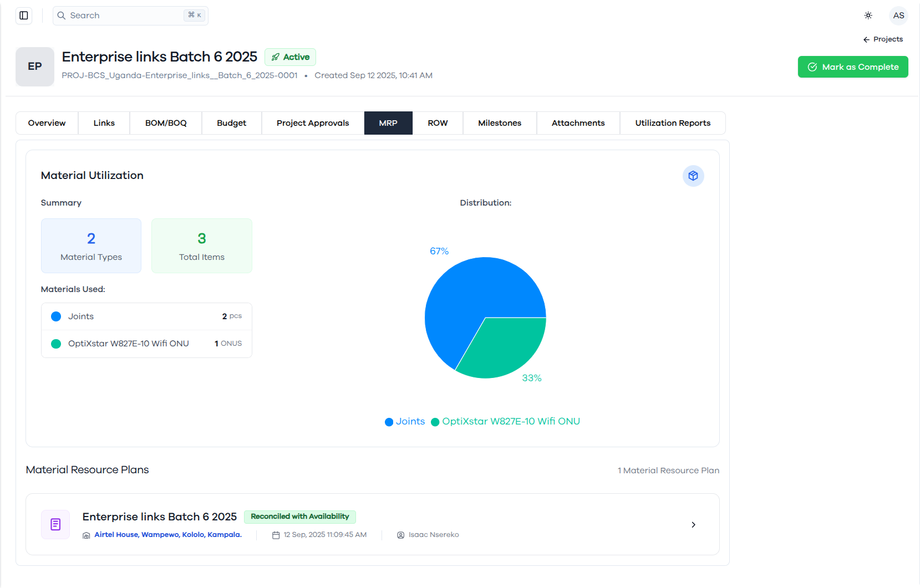This screenshot has width=920, height=588.
Task: Click the building icon beside Airtel House
Action: (86, 535)
